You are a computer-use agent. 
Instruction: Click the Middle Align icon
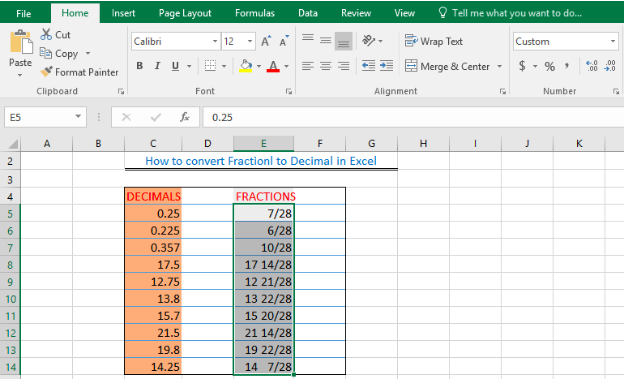[x=325, y=41]
